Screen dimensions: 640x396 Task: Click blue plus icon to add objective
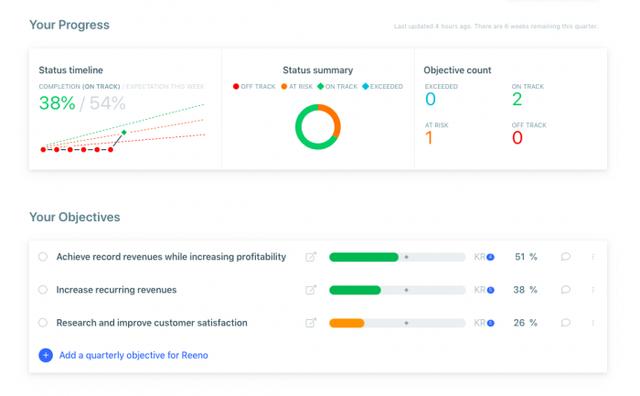point(46,355)
